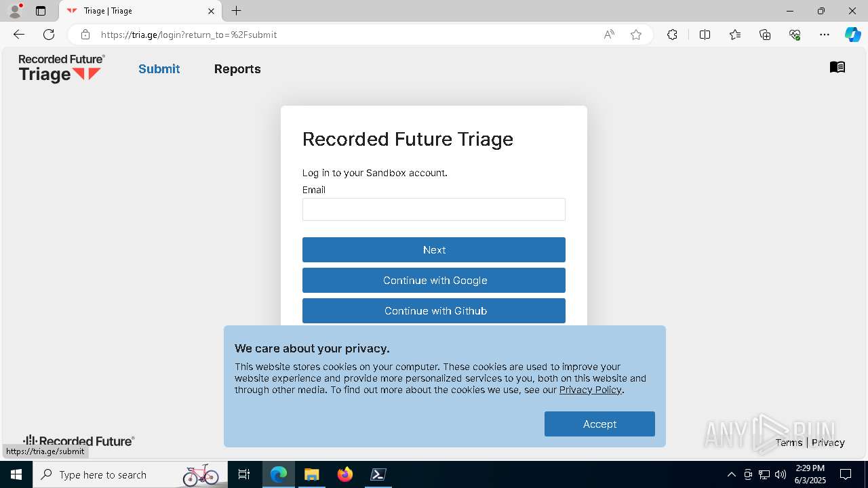The width and height of the screenshot is (868, 488).
Task: Open browser Extensions puzzle icon
Action: (672, 35)
